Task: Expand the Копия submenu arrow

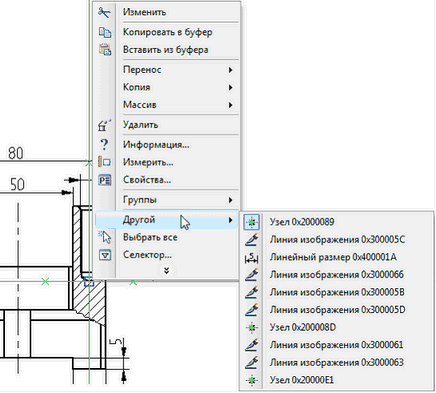Action: 230,87
